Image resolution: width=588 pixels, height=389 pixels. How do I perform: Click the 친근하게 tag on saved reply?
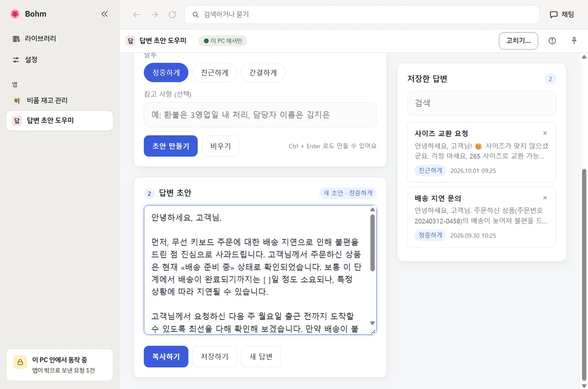coord(430,171)
